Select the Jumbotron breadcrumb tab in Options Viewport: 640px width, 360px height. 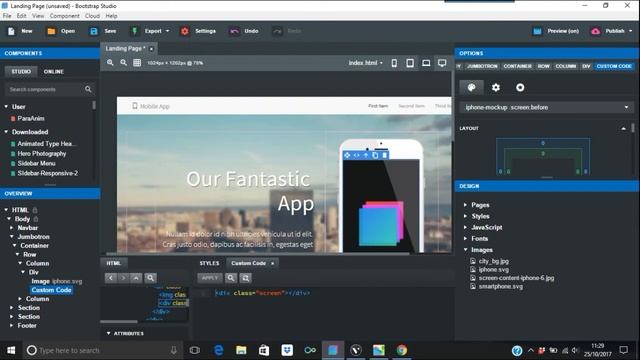click(x=482, y=66)
